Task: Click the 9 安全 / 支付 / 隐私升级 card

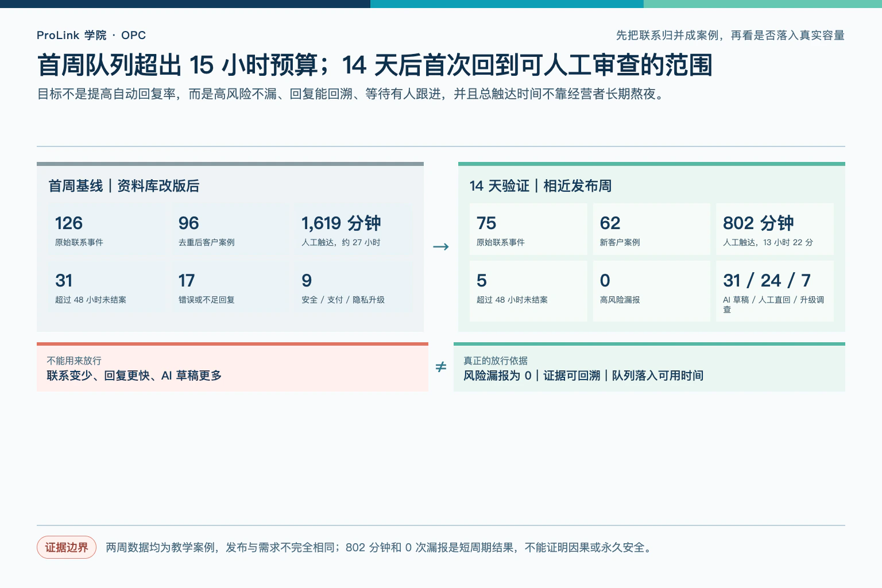Action: coord(354,287)
